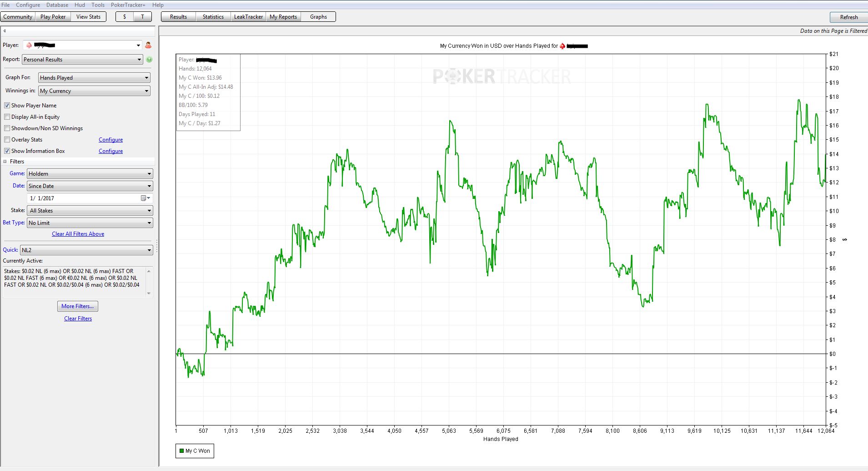Uncheck Show Information Box
Viewport: 868px width, 471px height.
[x=7, y=151]
